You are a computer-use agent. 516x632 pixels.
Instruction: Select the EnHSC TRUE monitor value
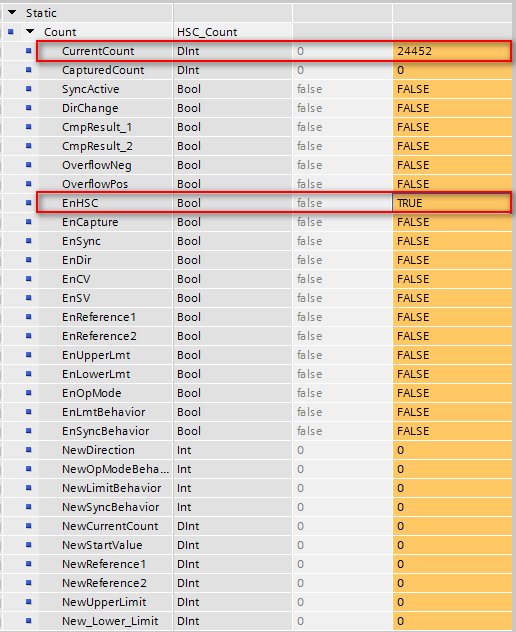coord(452,203)
